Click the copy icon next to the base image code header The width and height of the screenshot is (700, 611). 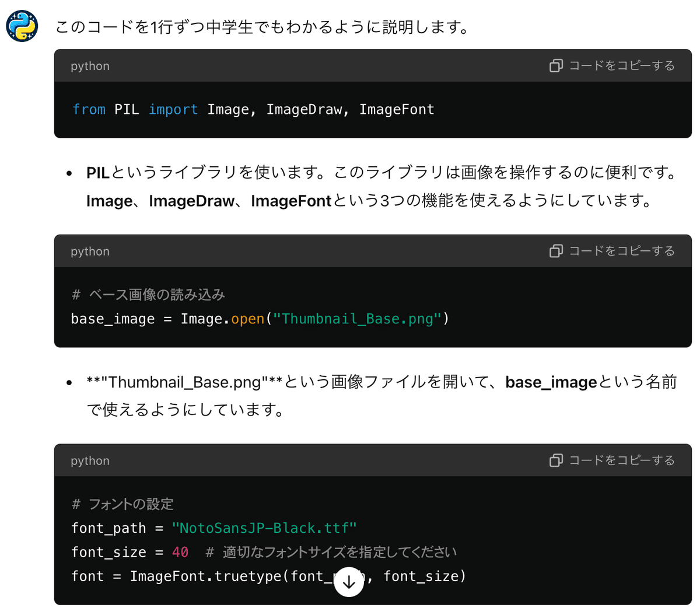tap(556, 251)
